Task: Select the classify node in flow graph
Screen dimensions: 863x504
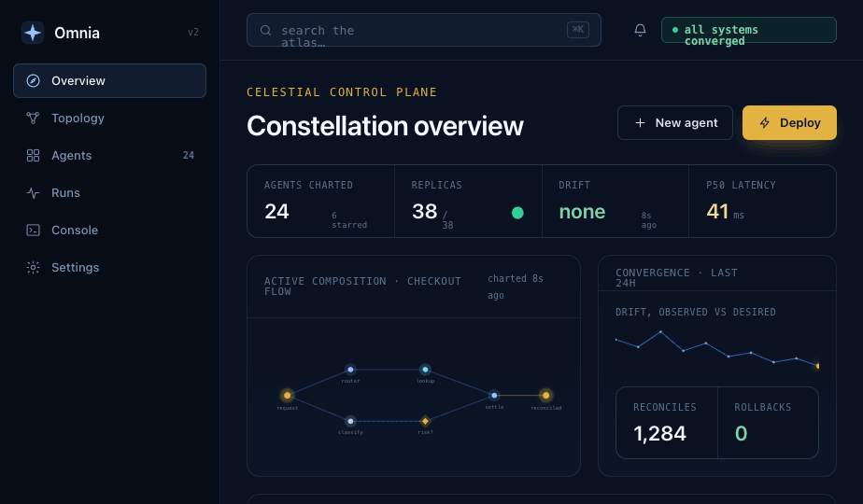Action: tap(350, 422)
